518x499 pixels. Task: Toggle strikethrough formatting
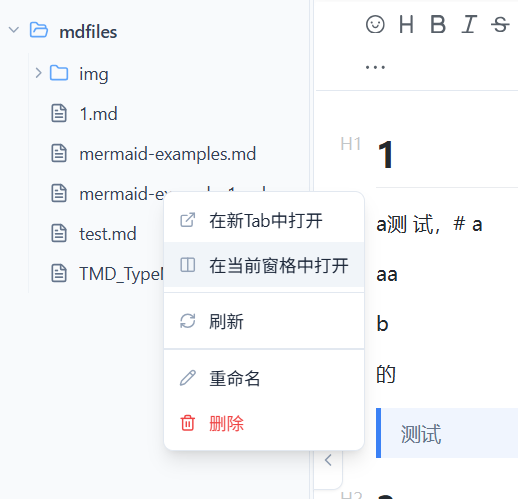pos(500,24)
